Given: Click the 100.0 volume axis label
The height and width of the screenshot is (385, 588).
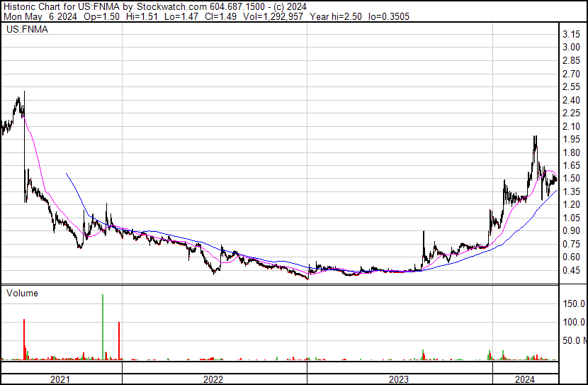Looking at the screenshot, I should point(574,322).
